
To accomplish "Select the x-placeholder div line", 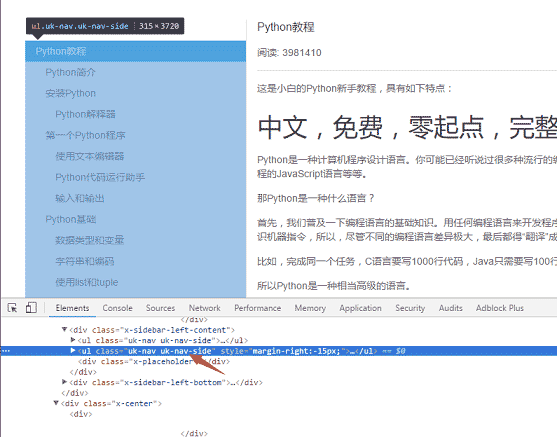I will click(x=154, y=361).
